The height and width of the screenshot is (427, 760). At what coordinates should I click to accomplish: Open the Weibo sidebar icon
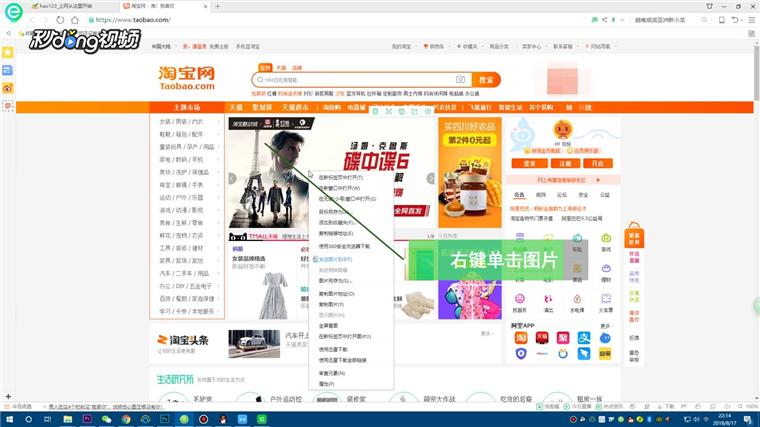8,88
